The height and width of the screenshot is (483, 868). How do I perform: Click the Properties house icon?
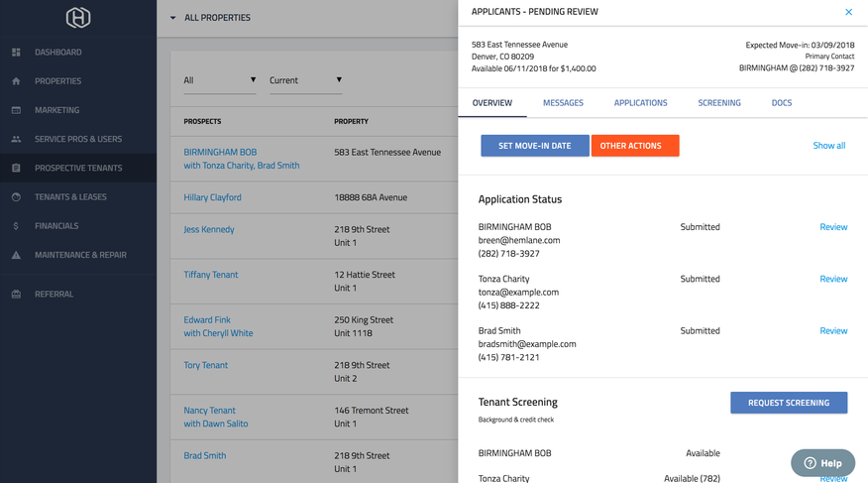[x=16, y=81]
